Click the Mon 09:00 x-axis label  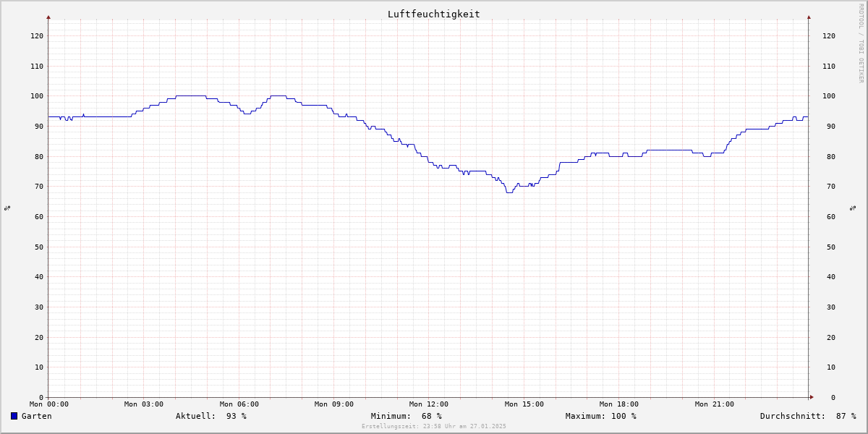coord(334,404)
